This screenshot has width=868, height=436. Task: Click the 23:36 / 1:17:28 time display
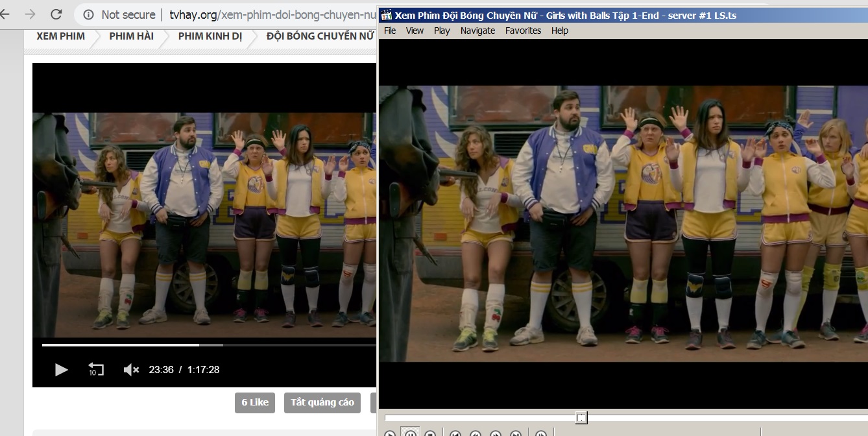184,370
